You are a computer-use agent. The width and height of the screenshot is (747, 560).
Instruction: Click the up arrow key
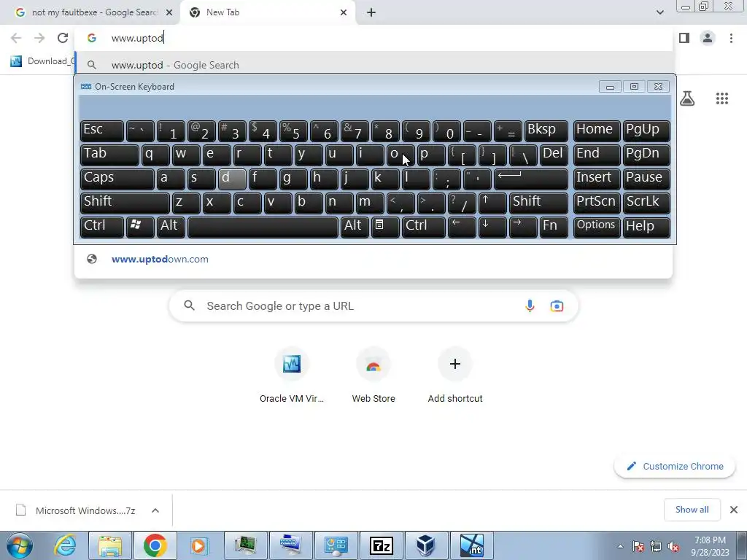pyautogui.click(x=492, y=203)
